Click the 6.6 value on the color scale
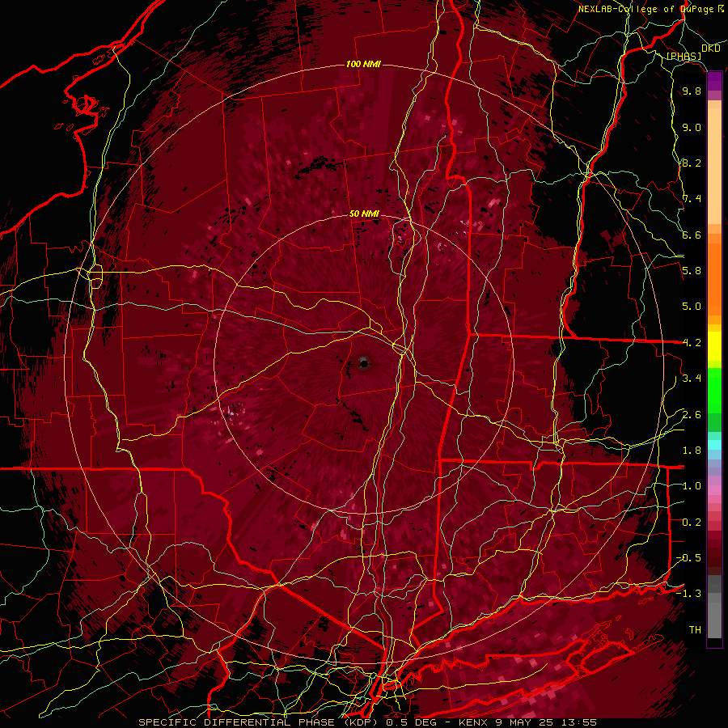This screenshot has width=728, height=728. point(692,235)
